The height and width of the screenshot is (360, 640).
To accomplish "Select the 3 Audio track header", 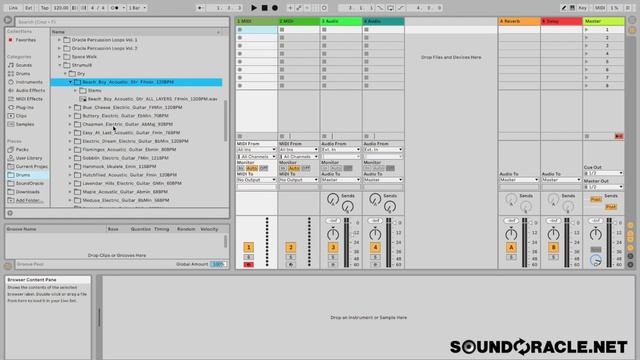I will point(341,21).
